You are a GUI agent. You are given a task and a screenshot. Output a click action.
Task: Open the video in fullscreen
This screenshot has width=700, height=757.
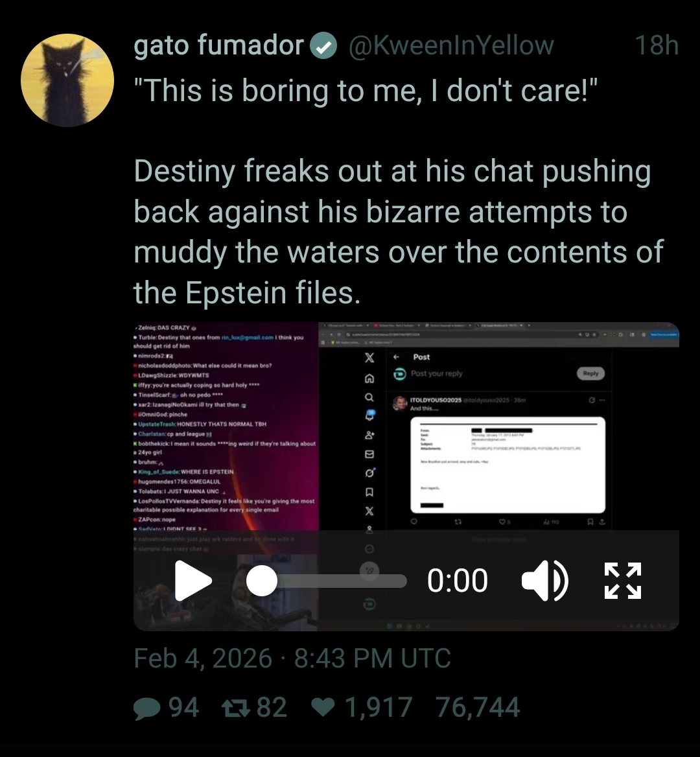tap(623, 580)
